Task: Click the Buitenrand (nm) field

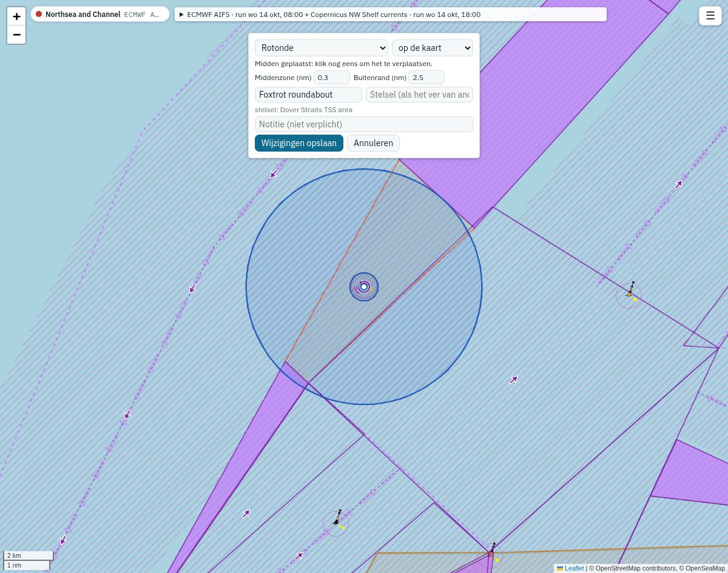Action: click(426, 78)
